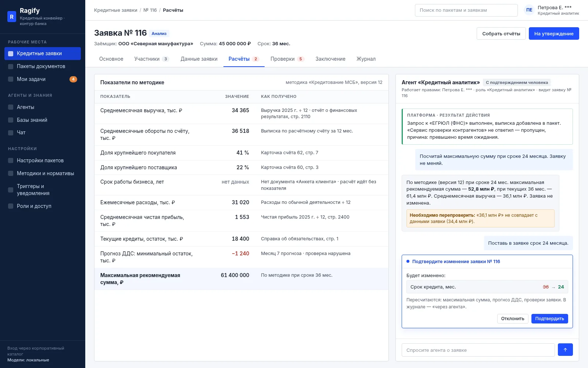The height and width of the screenshot is (368, 588).
Task: Send message with the arrow button
Action: coord(565,350)
